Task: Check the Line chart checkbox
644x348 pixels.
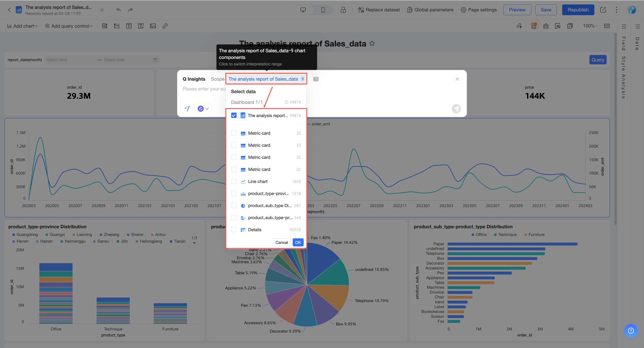Action: pyautogui.click(x=234, y=182)
